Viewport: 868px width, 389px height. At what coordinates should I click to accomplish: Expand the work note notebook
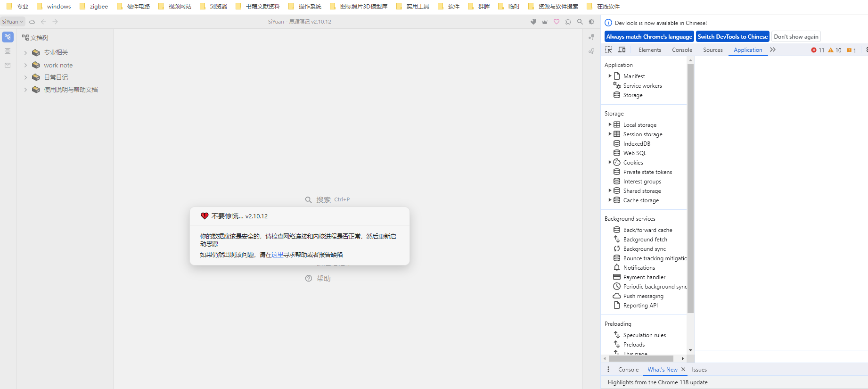click(25, 65)
